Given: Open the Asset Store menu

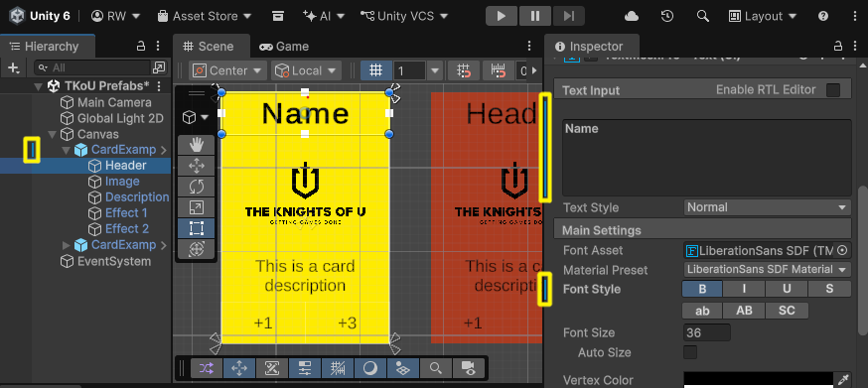Looking at the screenshot, I should click(205, 16).
